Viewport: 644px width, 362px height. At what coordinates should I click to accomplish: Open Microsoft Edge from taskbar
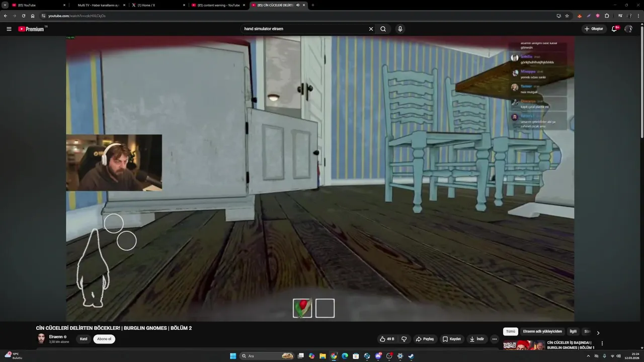[x=345, y=356]
